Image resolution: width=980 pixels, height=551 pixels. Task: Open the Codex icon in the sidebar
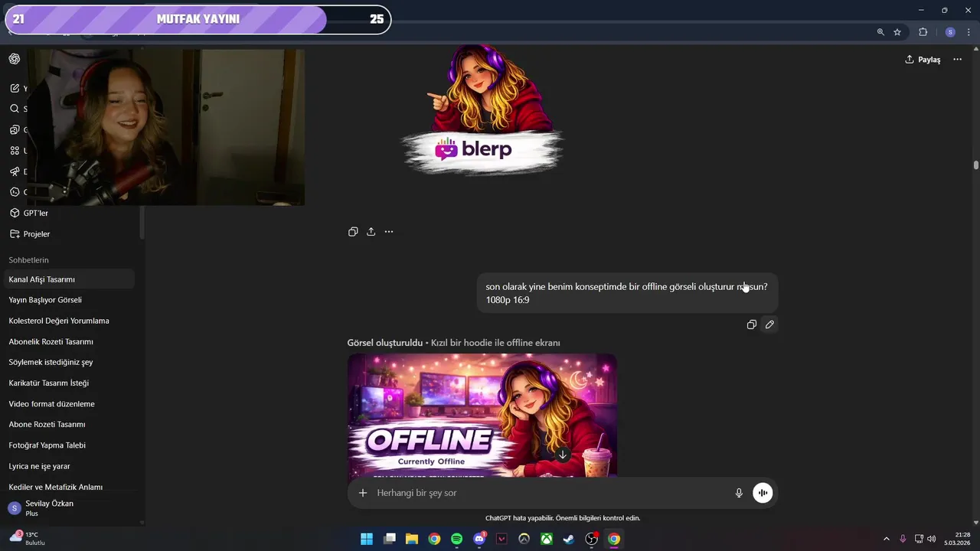(15, 192)
